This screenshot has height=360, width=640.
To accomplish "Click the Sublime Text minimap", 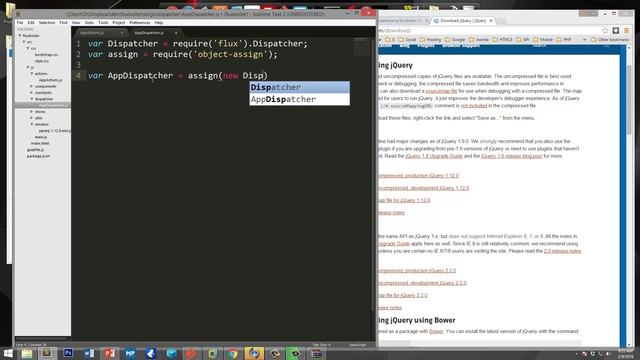I will pyautogui.click(x=361, y=47).
